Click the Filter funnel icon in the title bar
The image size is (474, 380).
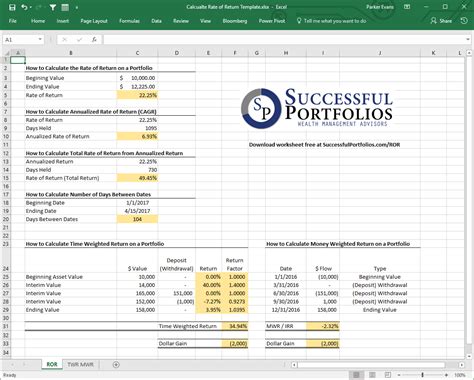click(x=53, y=7)
